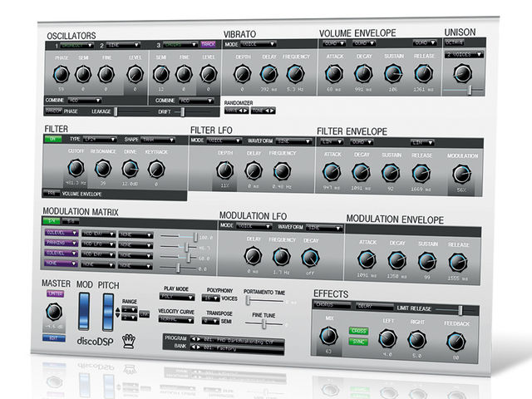Open oscillator 2 waveform dropdown
Screen dimensions: 532x399
tap(123, 45)
